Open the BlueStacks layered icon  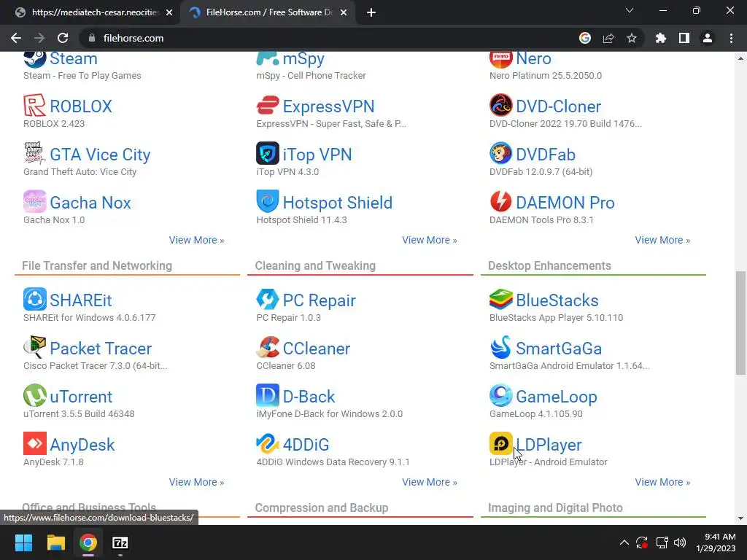pos(500,299)
